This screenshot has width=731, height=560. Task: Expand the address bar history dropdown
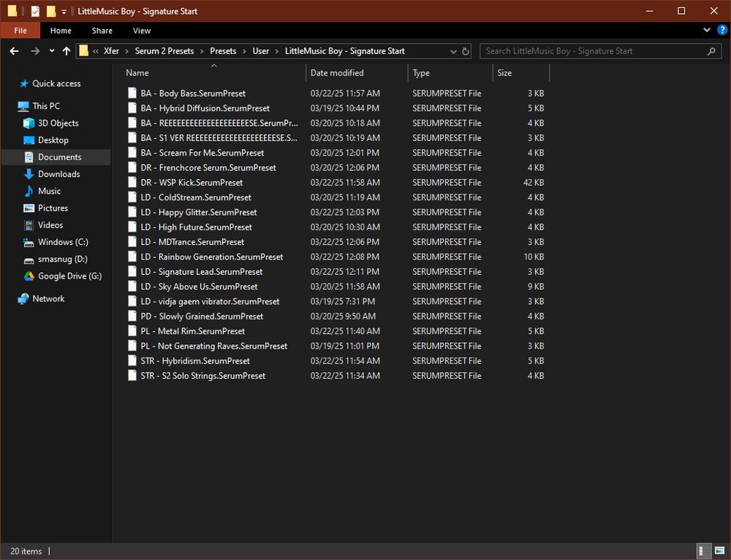point(453,51)
